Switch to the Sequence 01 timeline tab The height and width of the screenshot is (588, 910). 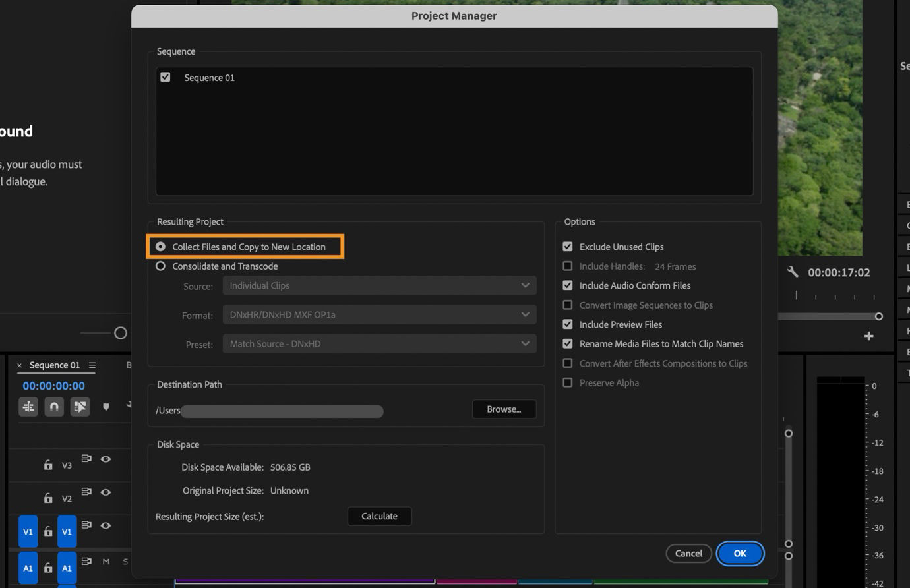(54, 365)
